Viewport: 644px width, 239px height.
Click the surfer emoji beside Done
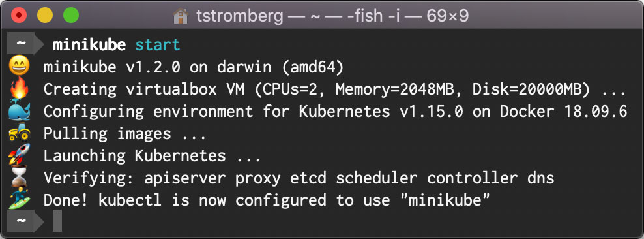20,200
